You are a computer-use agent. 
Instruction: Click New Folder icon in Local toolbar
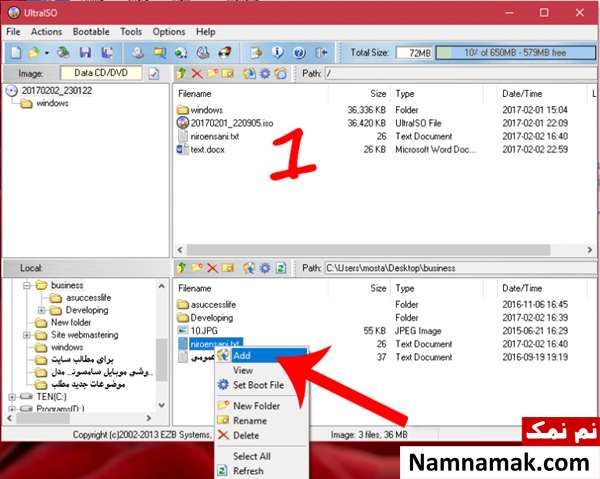197,268
